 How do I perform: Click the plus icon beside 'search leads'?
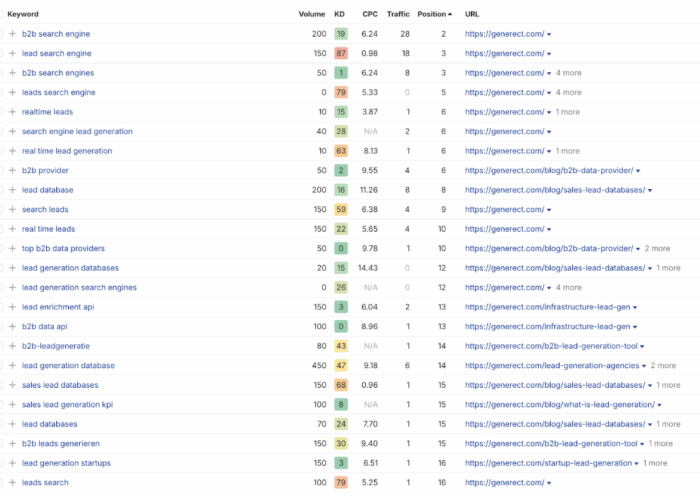12,209
